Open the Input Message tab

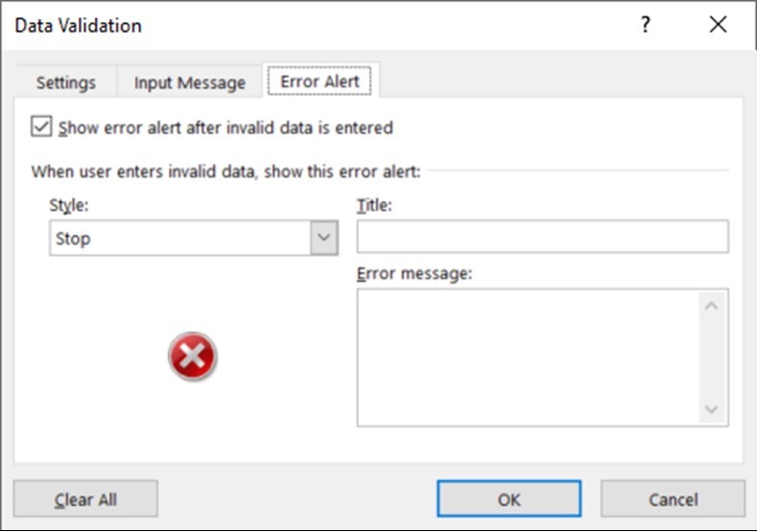coord(190,82)
